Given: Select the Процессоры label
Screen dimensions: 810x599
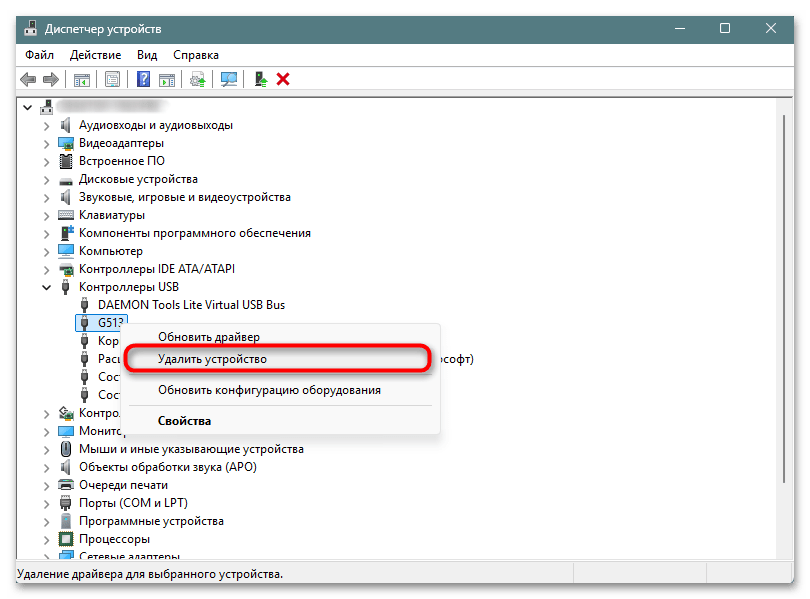Looking at the screenshot, I should click(x=114, y=539).
